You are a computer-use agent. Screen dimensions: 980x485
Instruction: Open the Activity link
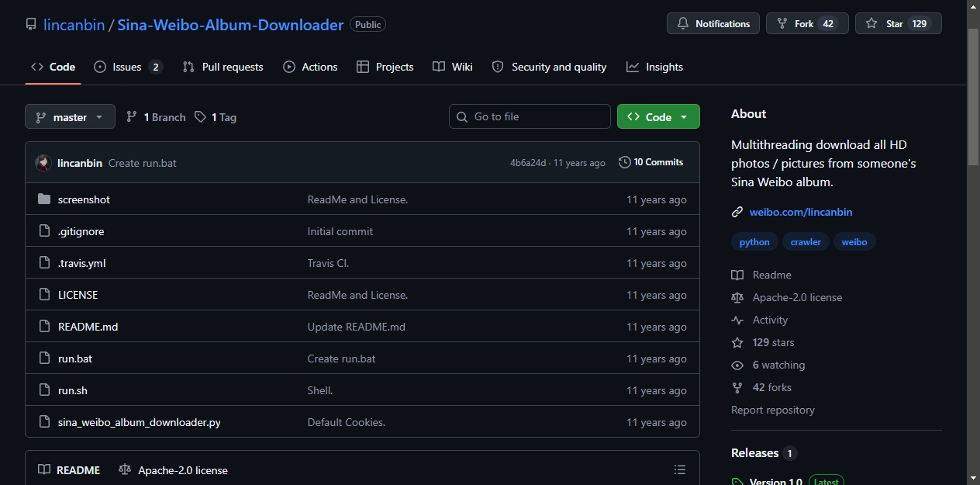pyautogui.click(x=760, y=320)
